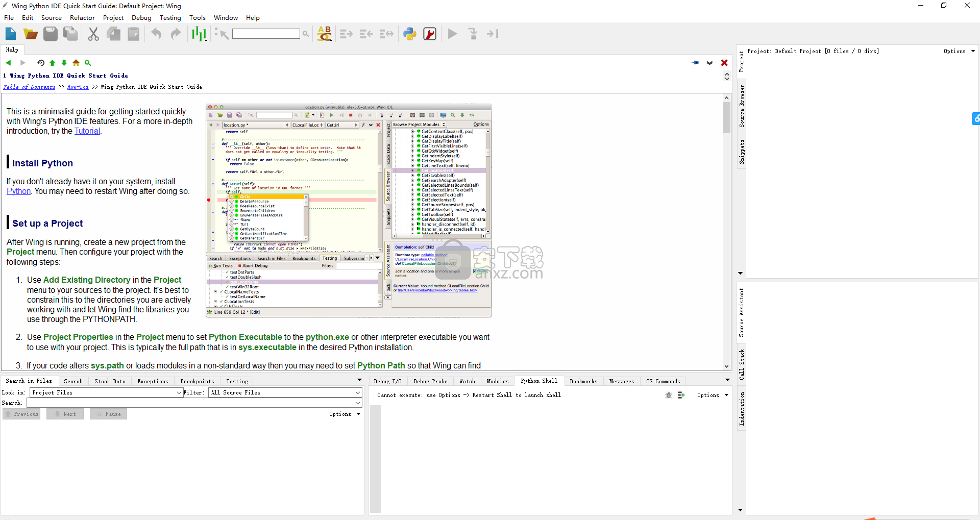This screenshot has width=980, height=520.
Task: Open the Table of Contents breadcrumb link
Action: coord(29,87)
